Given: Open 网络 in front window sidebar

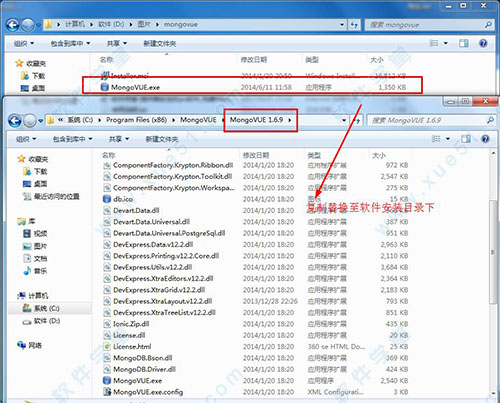Looking at the screenshot, I should [x=29, y=345].
